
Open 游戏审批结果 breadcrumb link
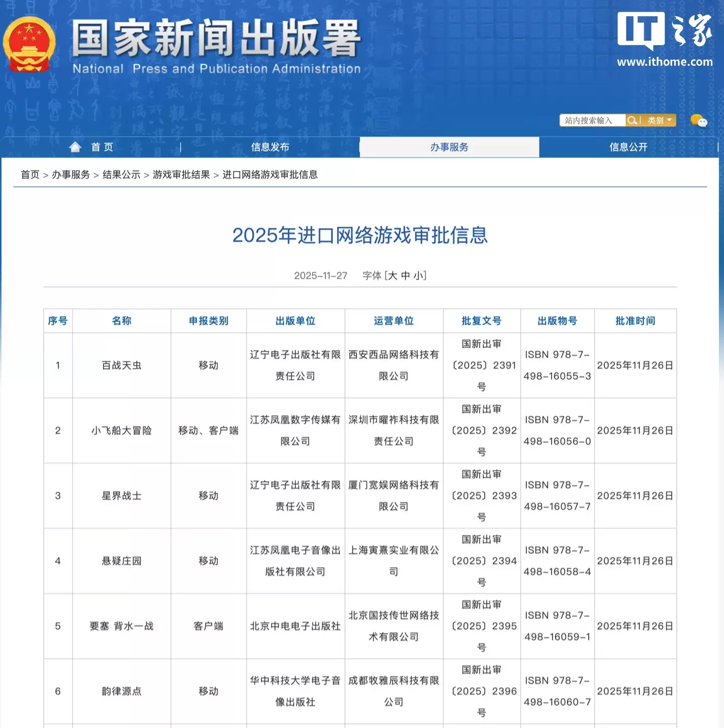click(x=181, y=174)
